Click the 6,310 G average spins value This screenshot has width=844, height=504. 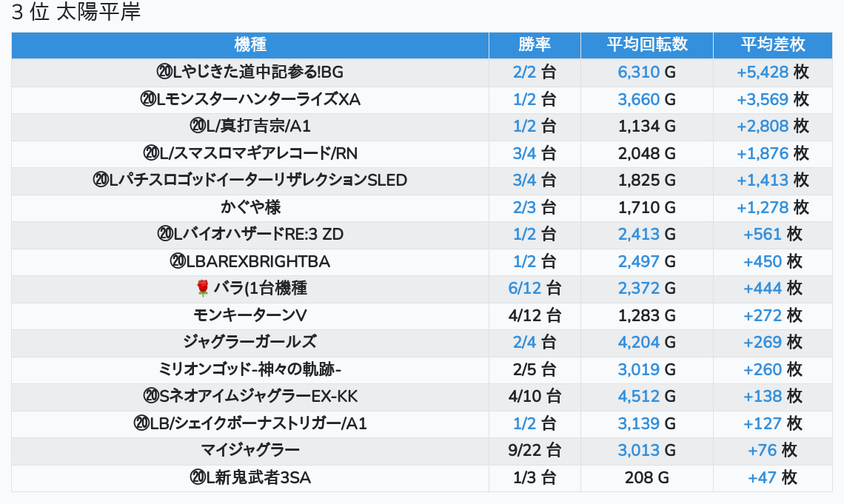point(646,72)
